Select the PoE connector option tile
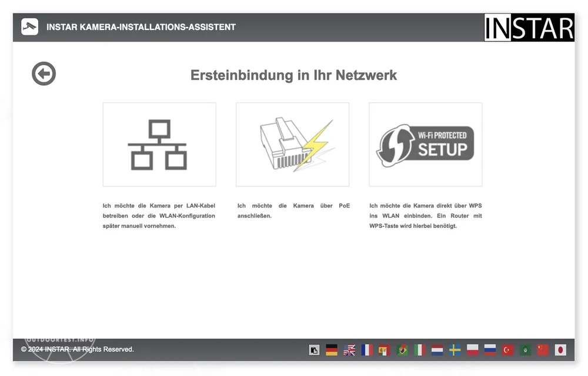 click(292, 145)
